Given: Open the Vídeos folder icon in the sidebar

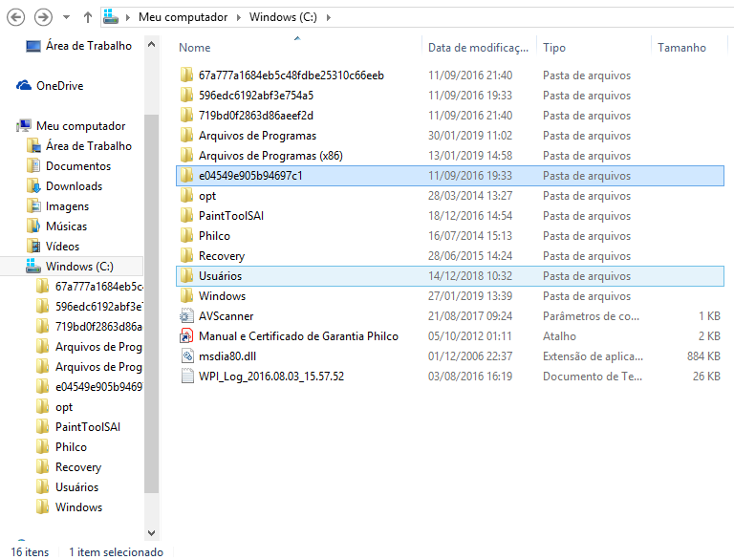Looking at the screenshot, I should click(33, 247).
